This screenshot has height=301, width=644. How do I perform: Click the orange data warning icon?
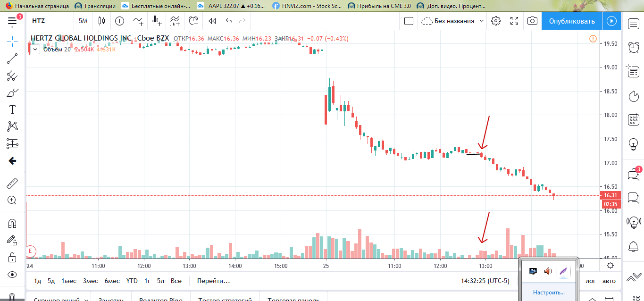593,39
